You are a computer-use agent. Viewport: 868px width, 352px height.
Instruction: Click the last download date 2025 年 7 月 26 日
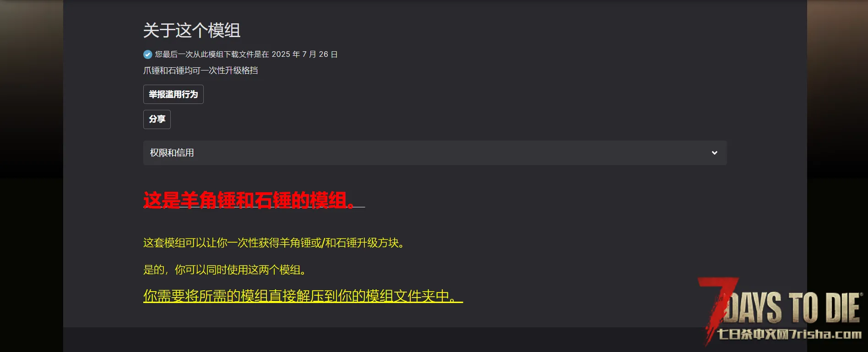pos(305,54)
